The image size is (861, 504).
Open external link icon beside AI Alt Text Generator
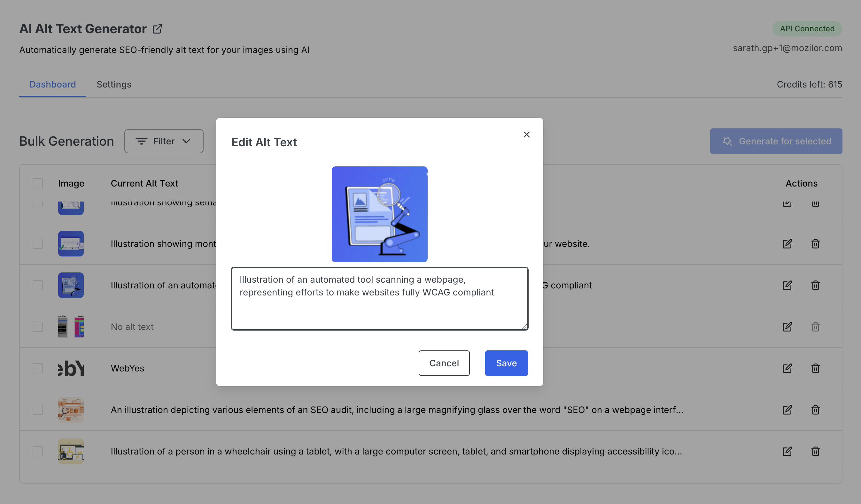coord(157,29)
